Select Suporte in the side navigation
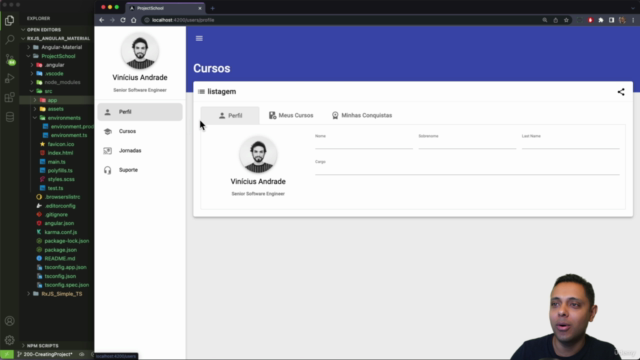Screen dimensions: 640x360 tap(140, 170)
